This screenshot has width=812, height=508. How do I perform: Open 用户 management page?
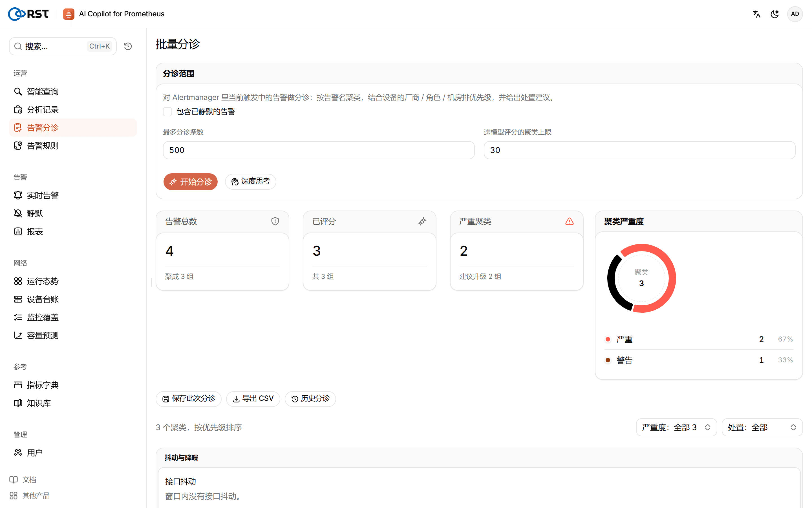(x=73, y=453)
